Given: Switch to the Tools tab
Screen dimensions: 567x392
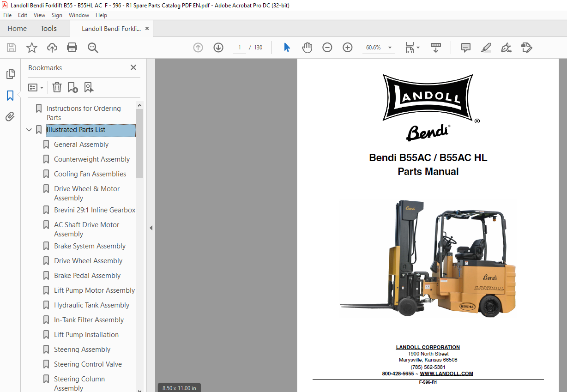Looking at the screenshot, I should click(x=48, y=29).
